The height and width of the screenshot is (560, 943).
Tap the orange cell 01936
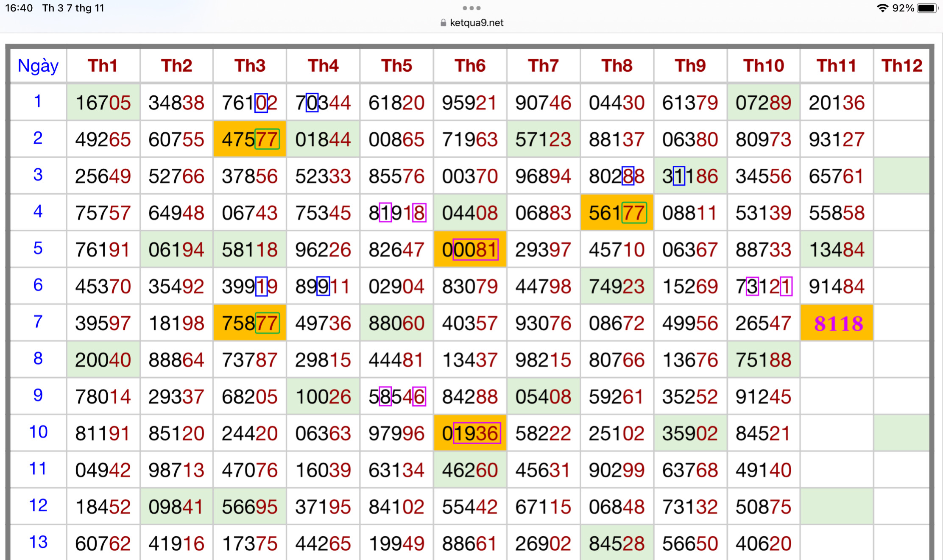pyautogui.click(x=470, y=433)
